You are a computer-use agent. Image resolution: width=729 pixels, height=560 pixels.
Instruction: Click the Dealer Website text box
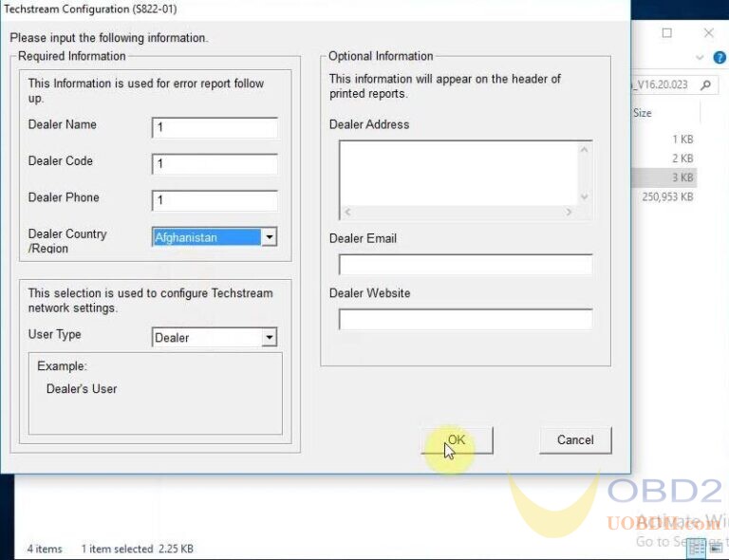[x=465, y=320]
